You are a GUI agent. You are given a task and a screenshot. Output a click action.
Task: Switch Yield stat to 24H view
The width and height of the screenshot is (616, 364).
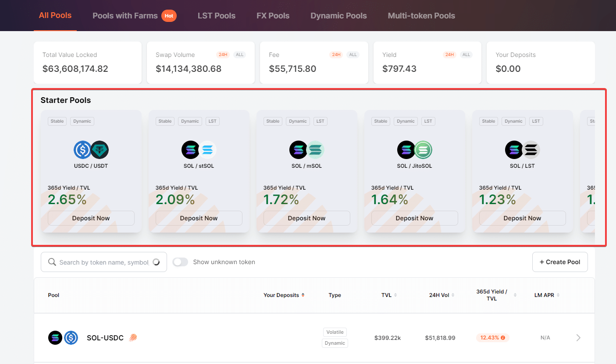click(x=448, y=54)
